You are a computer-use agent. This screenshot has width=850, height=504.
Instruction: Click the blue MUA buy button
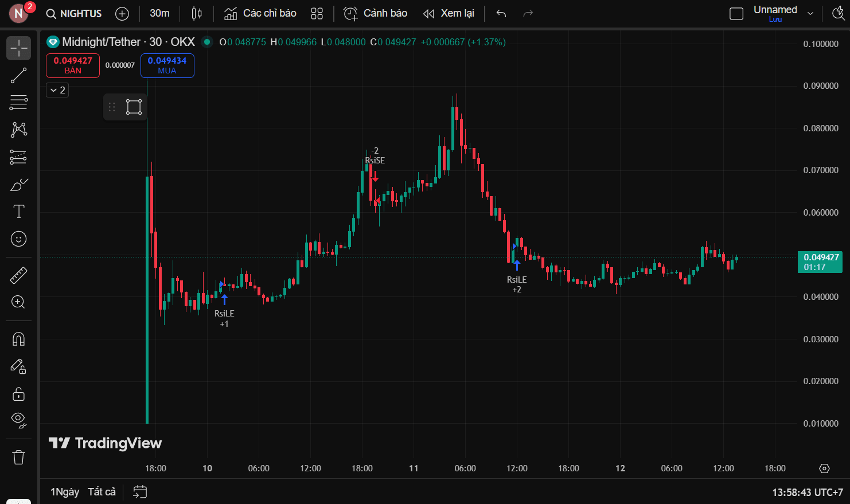167,65
